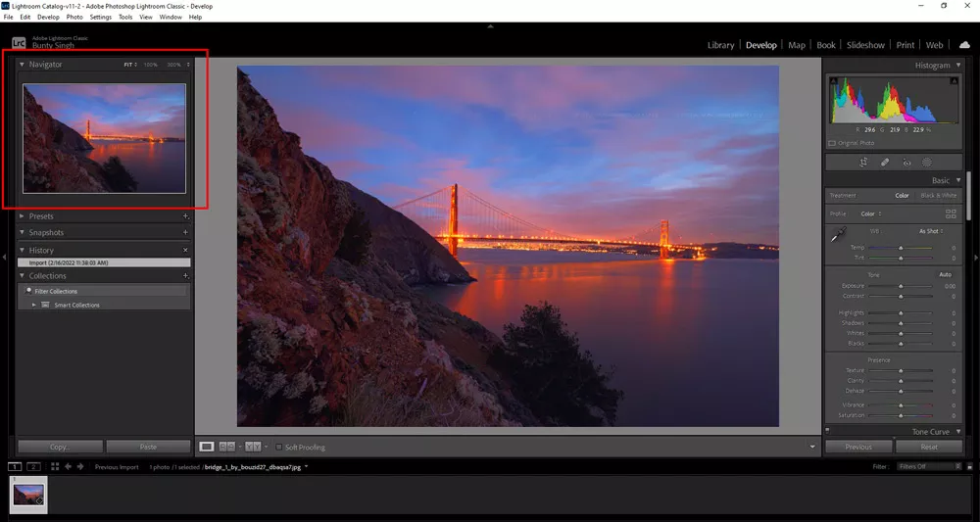
Task: Open the Profile Browser grid icon
Action: click(x=950, y=213)
